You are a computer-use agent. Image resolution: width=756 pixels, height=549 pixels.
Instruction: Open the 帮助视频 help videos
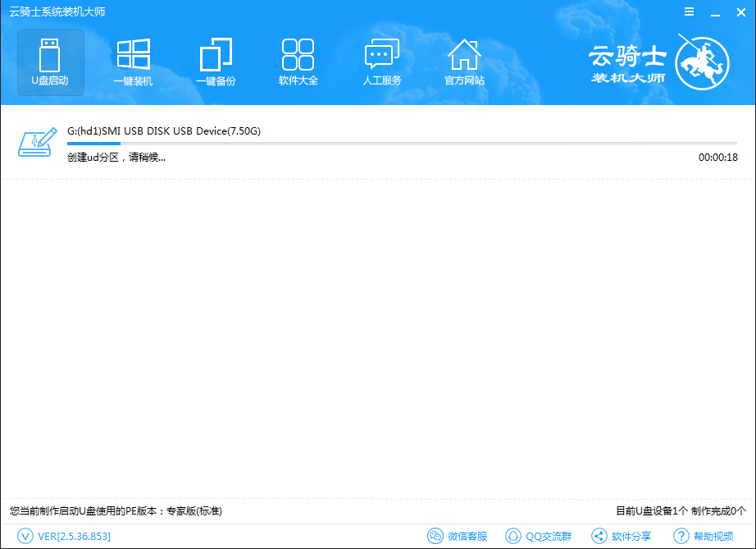click(x=681, y=536)
